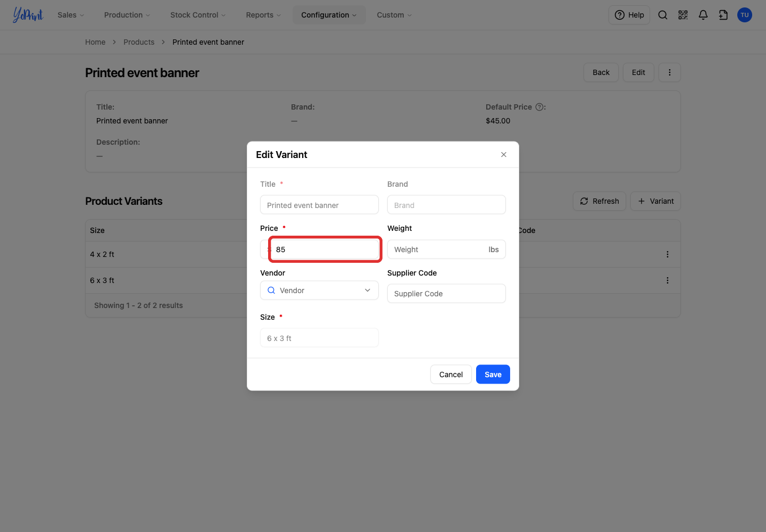The height and width of the screenshot is (532, 766).
Task: Add a new Variant
Action: tap(655, 201)
